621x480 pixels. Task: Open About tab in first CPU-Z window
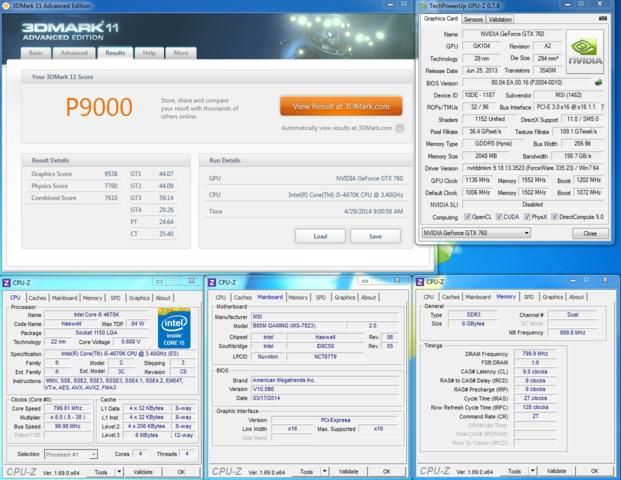pos(163,298)
